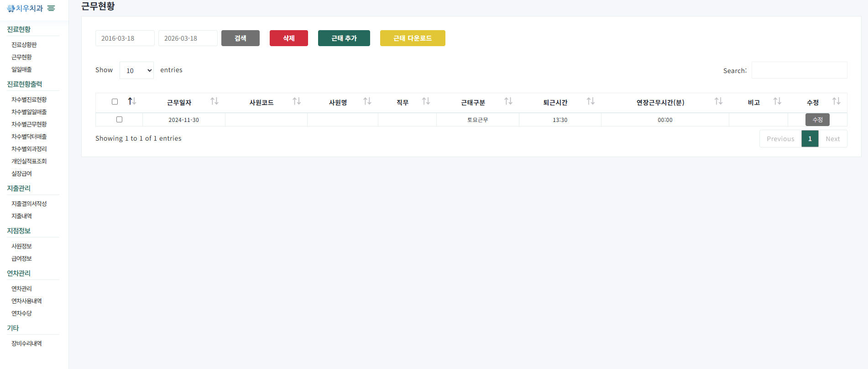Sort by the 근태구분 column arrows

pos(508,101)
